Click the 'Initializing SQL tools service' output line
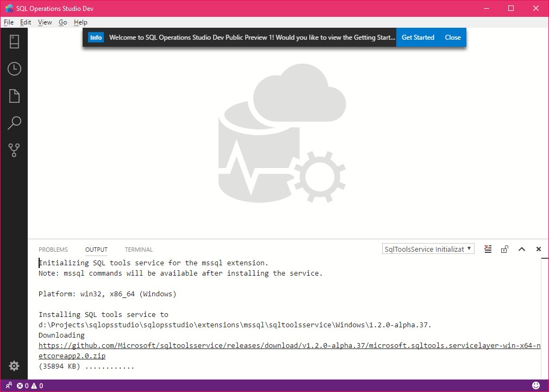 tap(153, 263)
